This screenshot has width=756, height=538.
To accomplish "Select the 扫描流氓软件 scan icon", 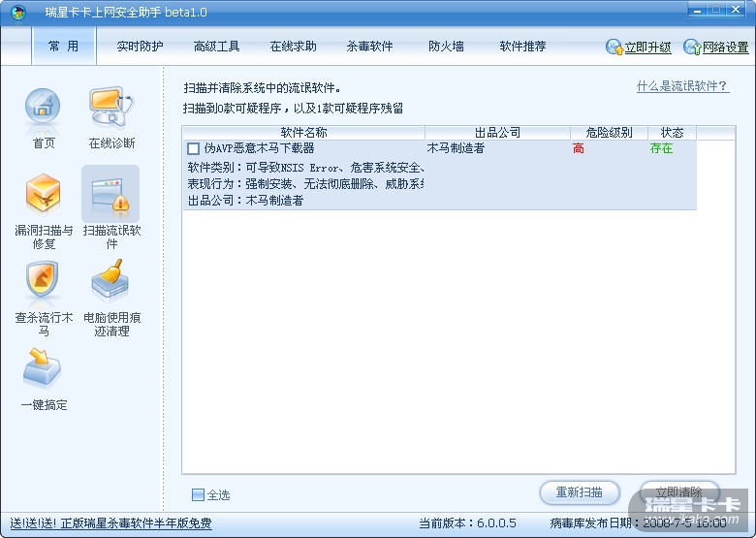I will [x=110, y=194].
